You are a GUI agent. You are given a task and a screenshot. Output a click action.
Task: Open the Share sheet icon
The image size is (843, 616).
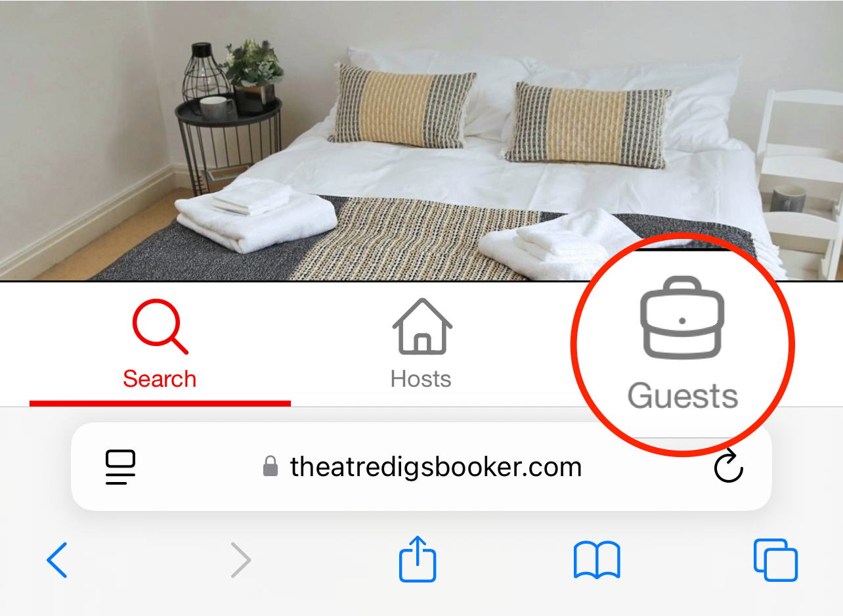click(418, 559)
